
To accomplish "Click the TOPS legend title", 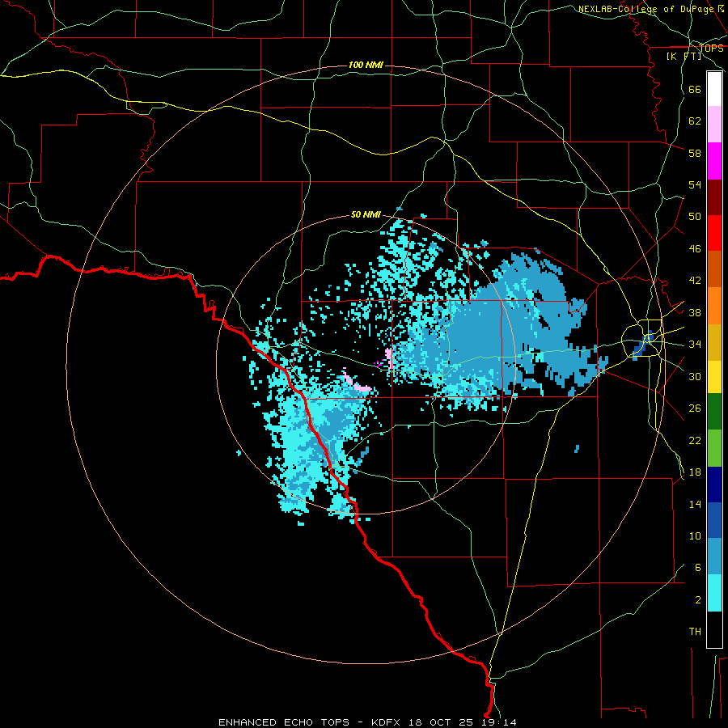I will 711,49.
